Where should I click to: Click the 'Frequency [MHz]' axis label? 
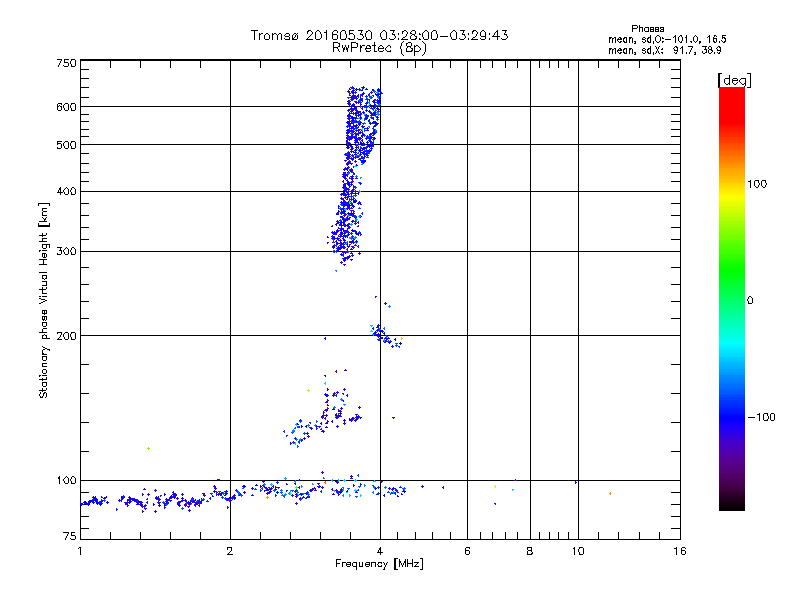[379, 564]
